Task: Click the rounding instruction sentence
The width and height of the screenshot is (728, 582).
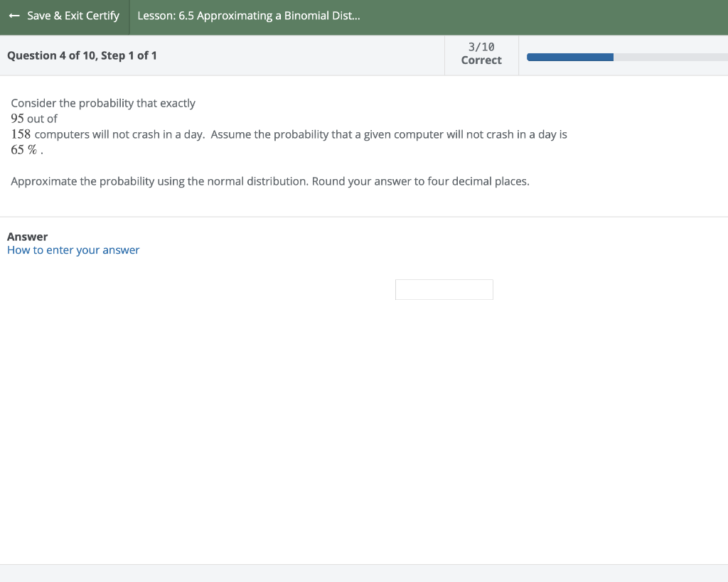Action: point(270,181)
